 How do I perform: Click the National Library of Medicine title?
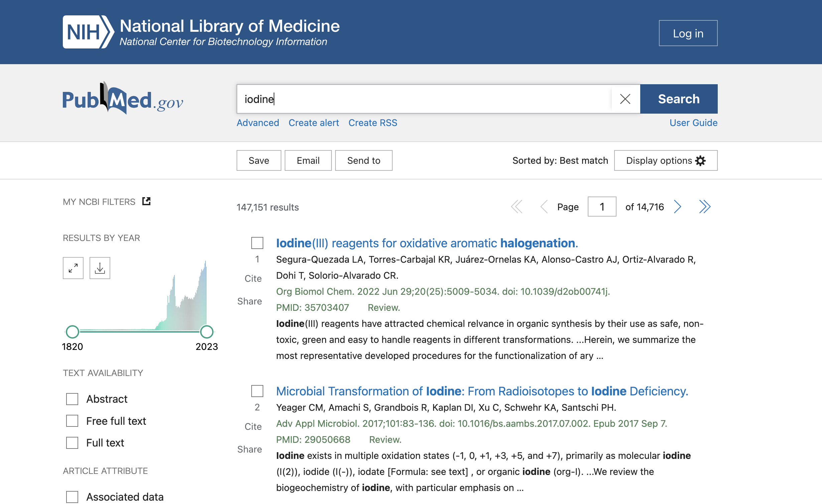230,26
